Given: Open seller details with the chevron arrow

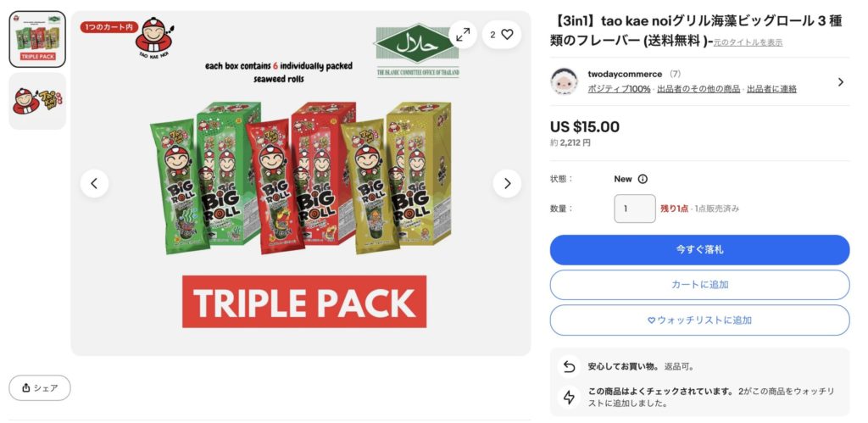Looking at the screenshot, I should click(840, 82).
